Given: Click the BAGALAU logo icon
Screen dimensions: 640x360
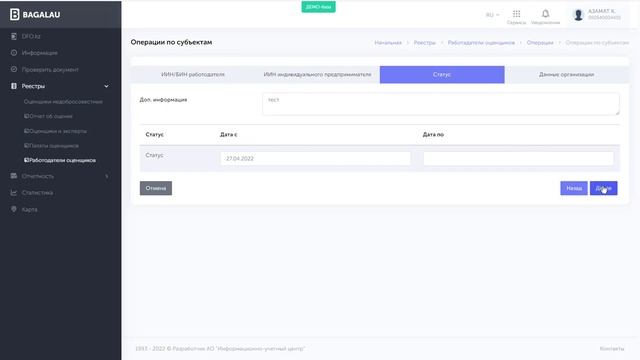Looking at the screenshot, I should coord(15,14).
